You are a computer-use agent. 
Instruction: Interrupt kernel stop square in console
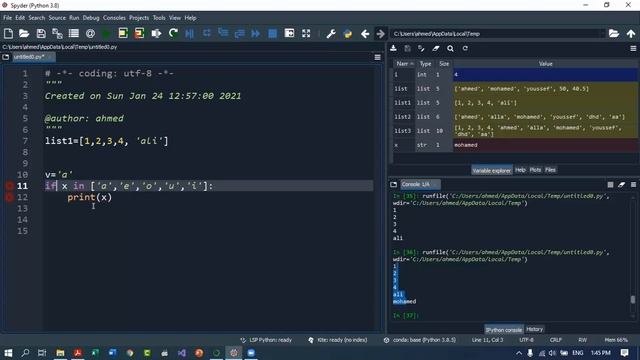(610, 184)
